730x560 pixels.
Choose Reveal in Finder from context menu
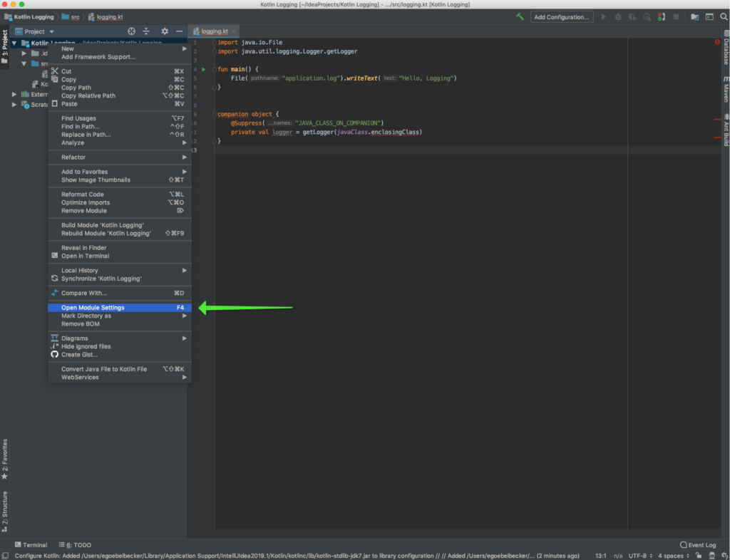click(83, 248)
